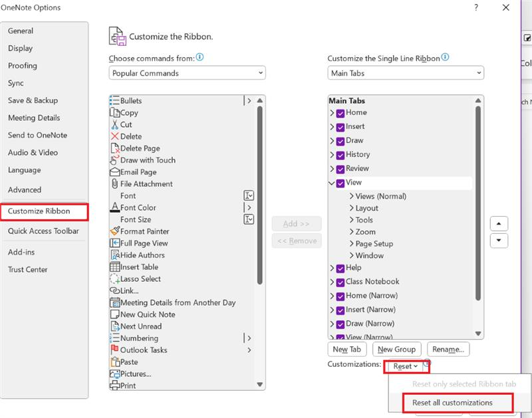The width and height of the screenshot is (532, 418).
Task: Click commands list scroll down arrow
Action: click(260, 384)
